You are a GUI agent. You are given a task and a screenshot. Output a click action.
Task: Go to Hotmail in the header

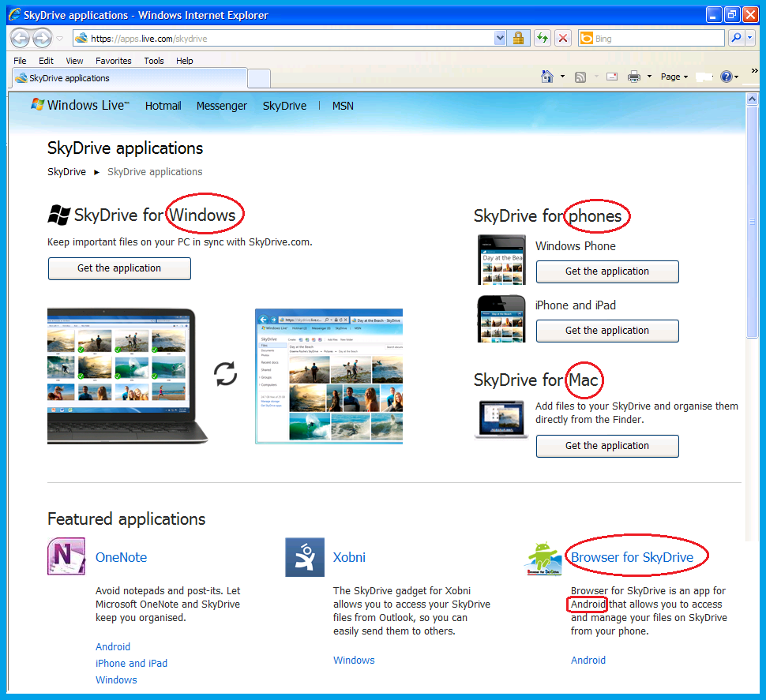point(163,106)
